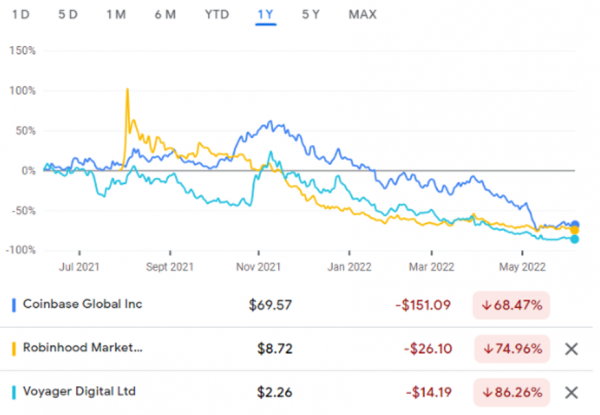
Task: Select the YTD range tab
Action: click(215, 14)
